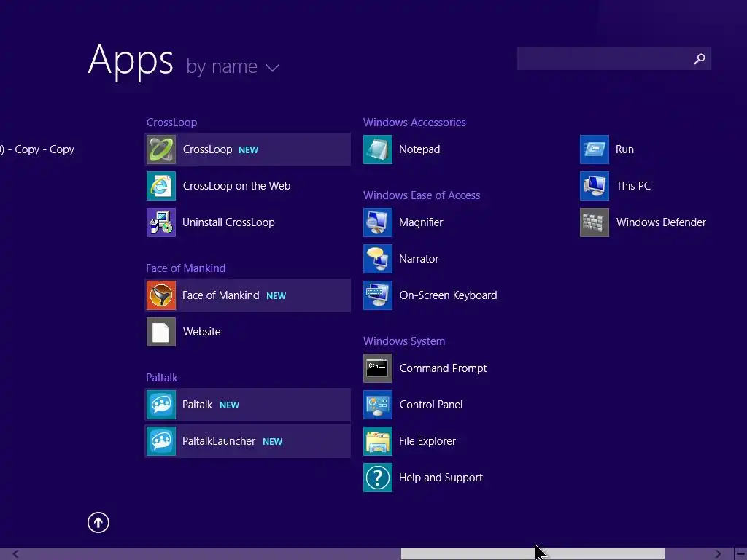This screenshot has width=747, height=560.
Task: Click the 'Notepad' label text
Action: (419, 149)
